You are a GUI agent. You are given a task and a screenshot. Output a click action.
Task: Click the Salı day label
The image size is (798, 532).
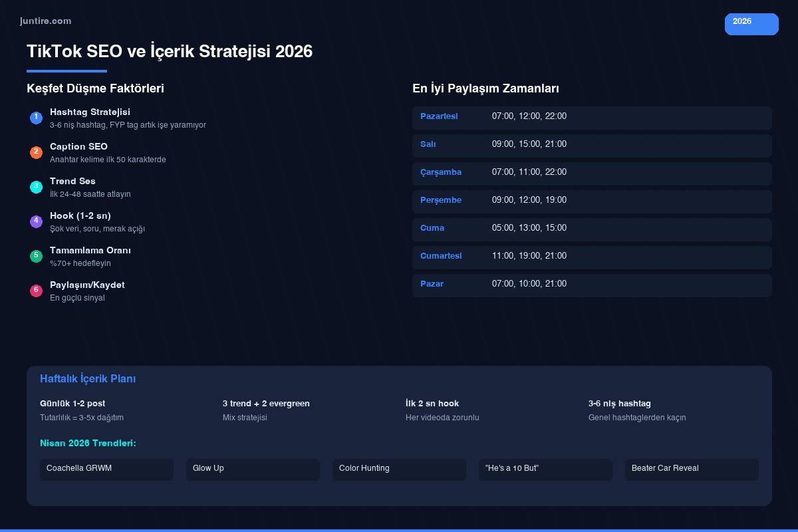click(428, 145)
